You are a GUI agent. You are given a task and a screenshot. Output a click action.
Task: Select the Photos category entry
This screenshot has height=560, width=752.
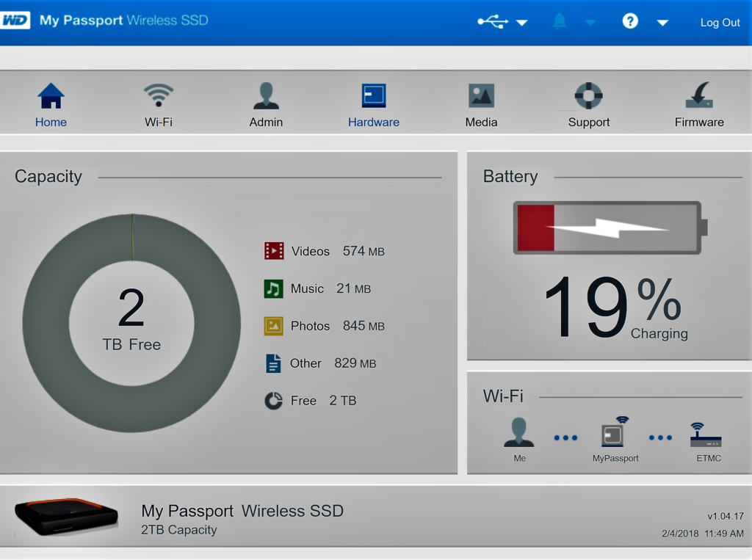pyautogui.click(x=310, y=326)
